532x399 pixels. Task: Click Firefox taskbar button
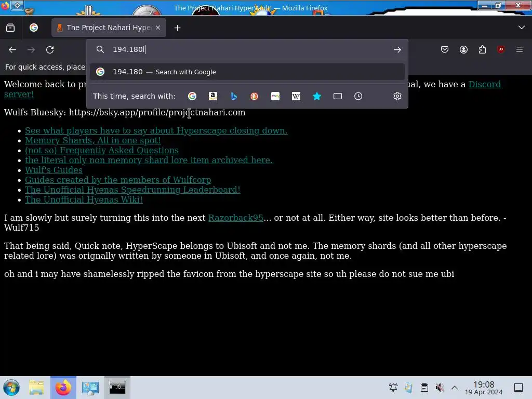pyautogui.click(x=63, y=388)
